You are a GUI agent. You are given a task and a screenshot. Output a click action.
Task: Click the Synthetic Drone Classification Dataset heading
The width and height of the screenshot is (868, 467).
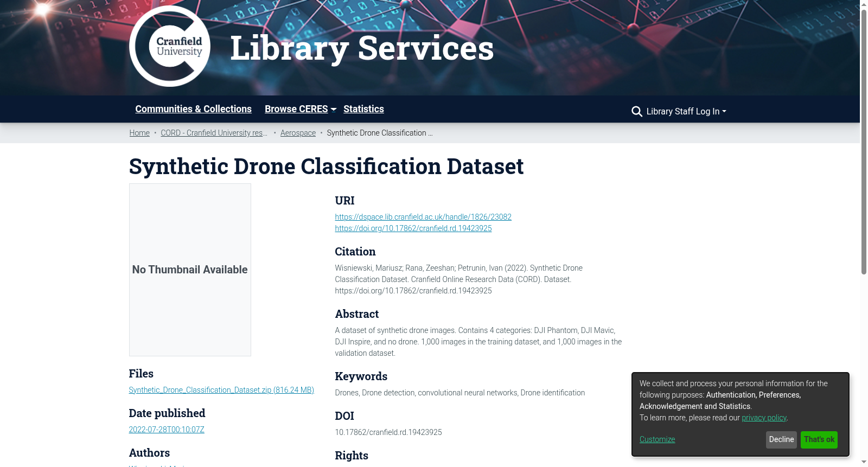(326, 166)
